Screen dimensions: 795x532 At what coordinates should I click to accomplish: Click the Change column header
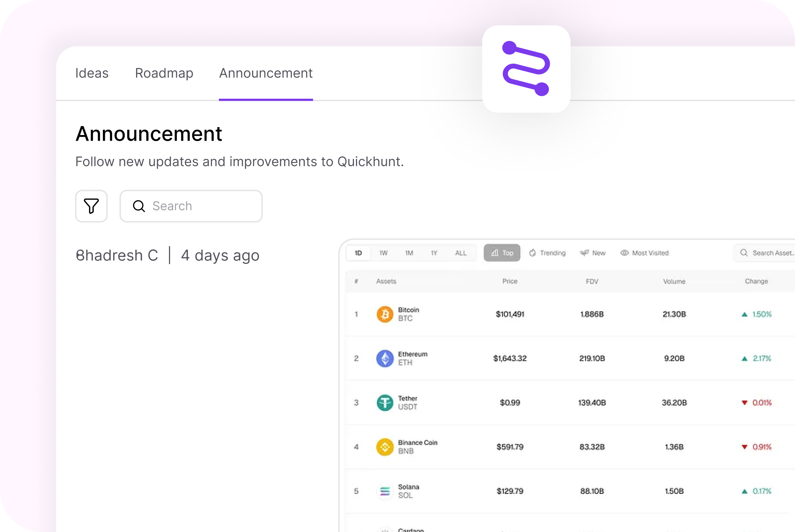(756, 281)
